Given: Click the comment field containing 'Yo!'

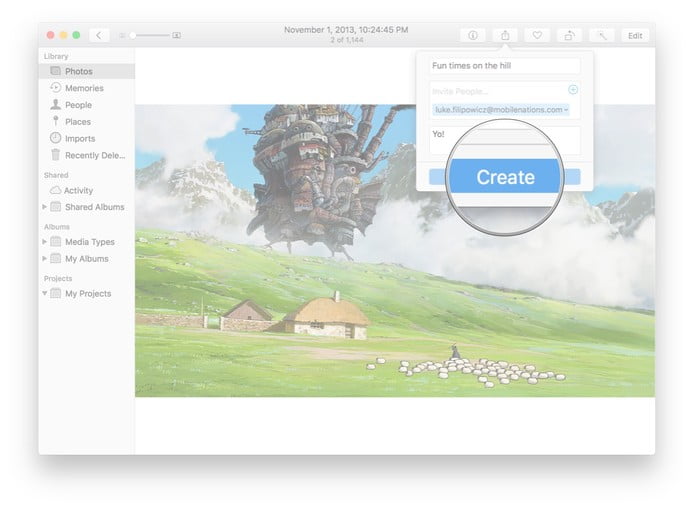Looking at the screenshot, I should tap(504, 141).
